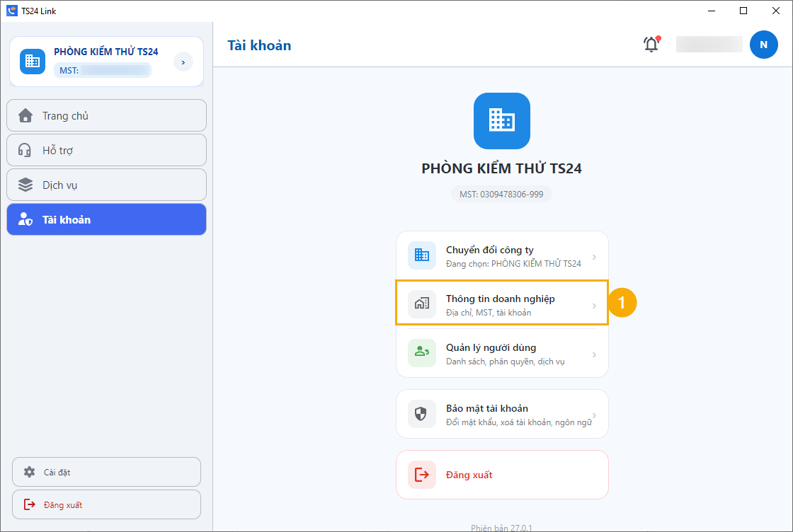
Task: Close the TS24 Link window
Action: coord(776,11)
